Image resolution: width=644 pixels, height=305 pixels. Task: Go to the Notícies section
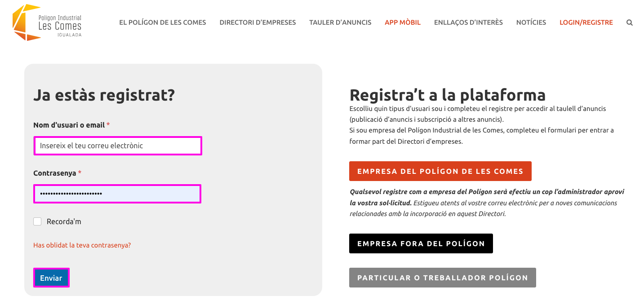click(x=531, y=22)
